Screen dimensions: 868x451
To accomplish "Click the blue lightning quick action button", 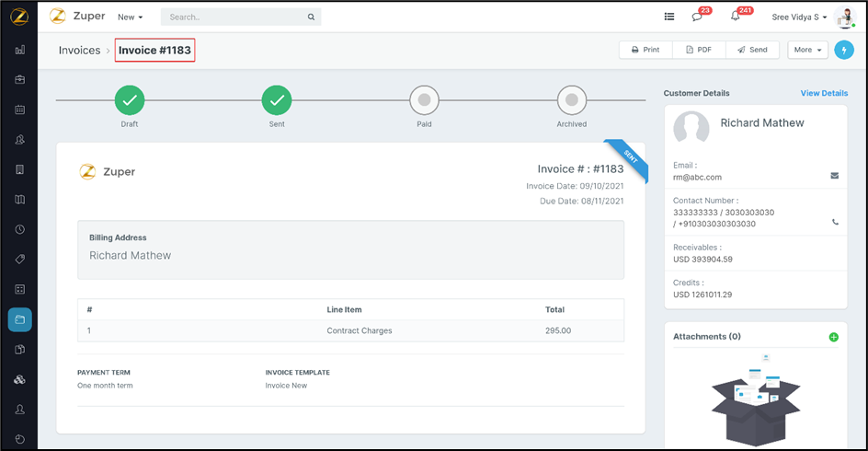I will [x=844, y=50].
